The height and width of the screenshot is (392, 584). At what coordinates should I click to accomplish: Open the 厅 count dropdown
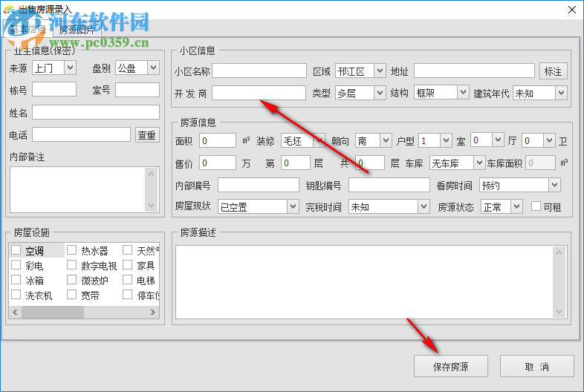(487, 140)
